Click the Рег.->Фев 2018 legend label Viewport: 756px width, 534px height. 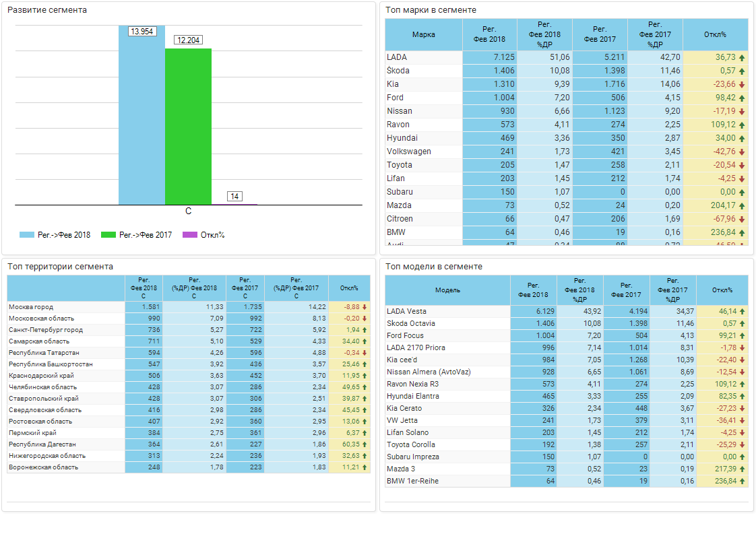tap(64, 235)
